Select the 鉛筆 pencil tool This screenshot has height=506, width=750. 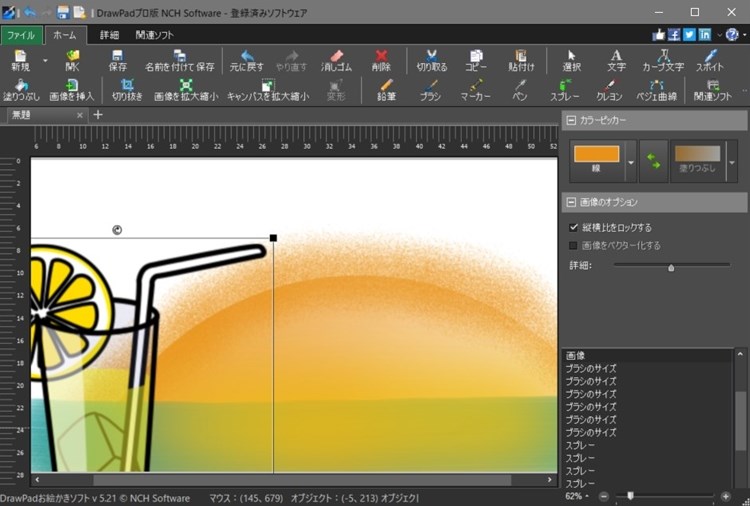(x=386, y=90)
